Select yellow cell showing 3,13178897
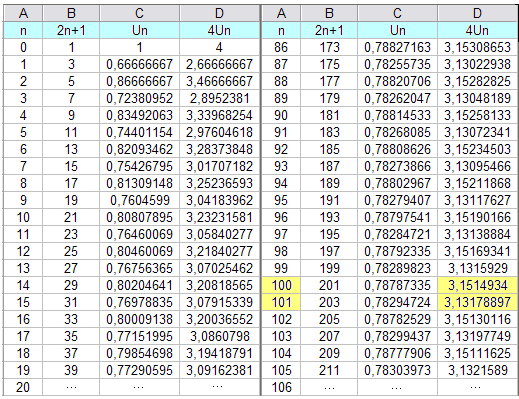Screen dimensions: 519x399 pyautogui.click(x=477, y=302)
